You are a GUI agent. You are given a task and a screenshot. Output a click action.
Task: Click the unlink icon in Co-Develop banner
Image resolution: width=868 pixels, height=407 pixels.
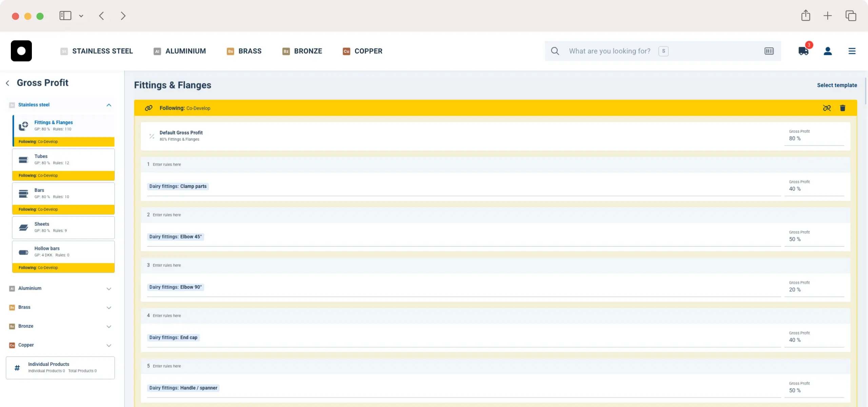click(x=827, y=108)
